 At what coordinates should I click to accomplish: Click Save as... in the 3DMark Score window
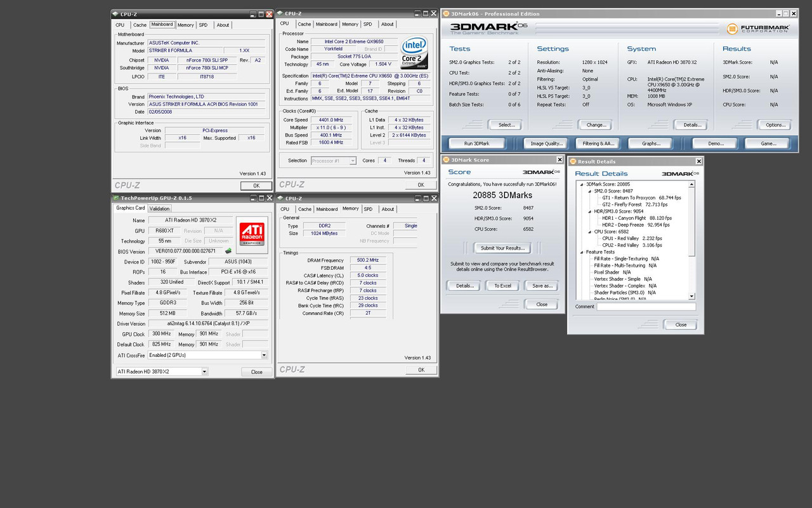[542, 286]
